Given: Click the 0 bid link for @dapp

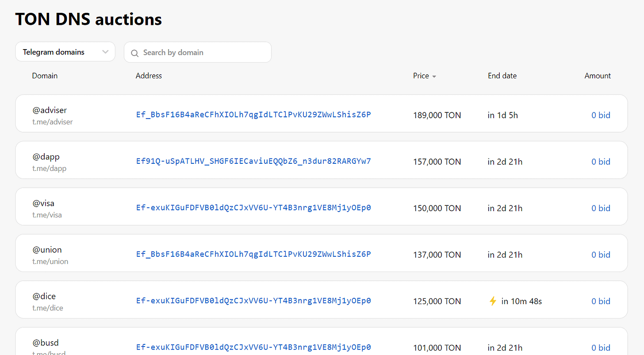Looking at the screenshot, I should coord(601,162).
